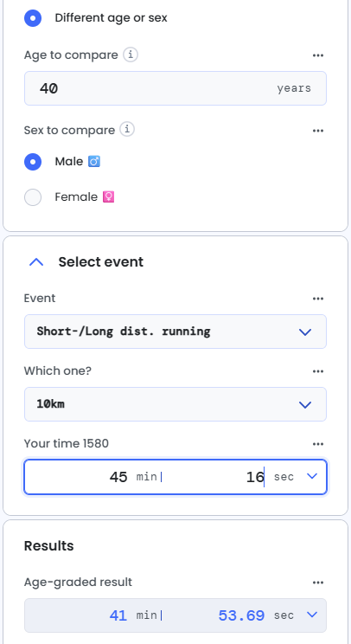The width and height of the screenshot is (351, 644).
Task: Open the three-dot menu next to Event
Action: [x=318, y=299]
